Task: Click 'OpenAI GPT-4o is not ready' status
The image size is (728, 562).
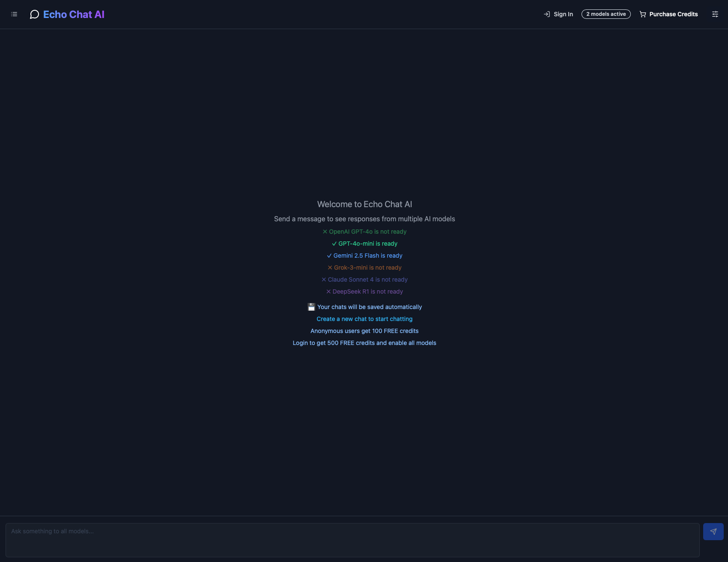Action: (364, 232)
